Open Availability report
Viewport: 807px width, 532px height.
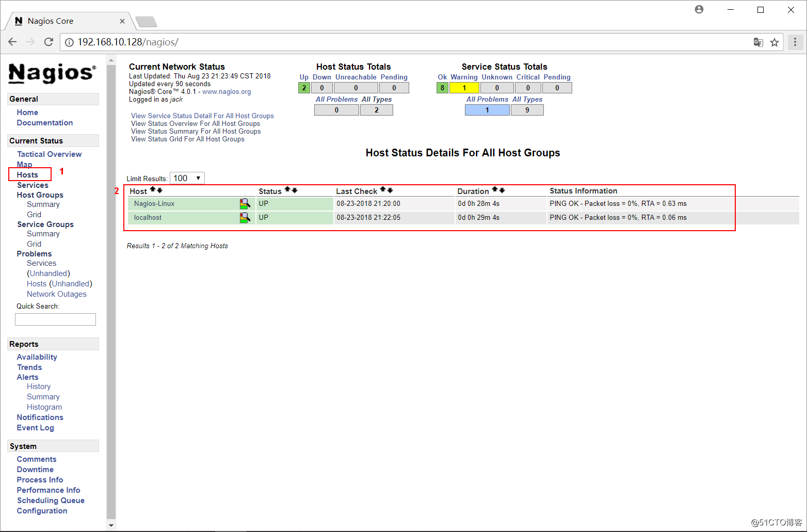click(x=37, y=357)
